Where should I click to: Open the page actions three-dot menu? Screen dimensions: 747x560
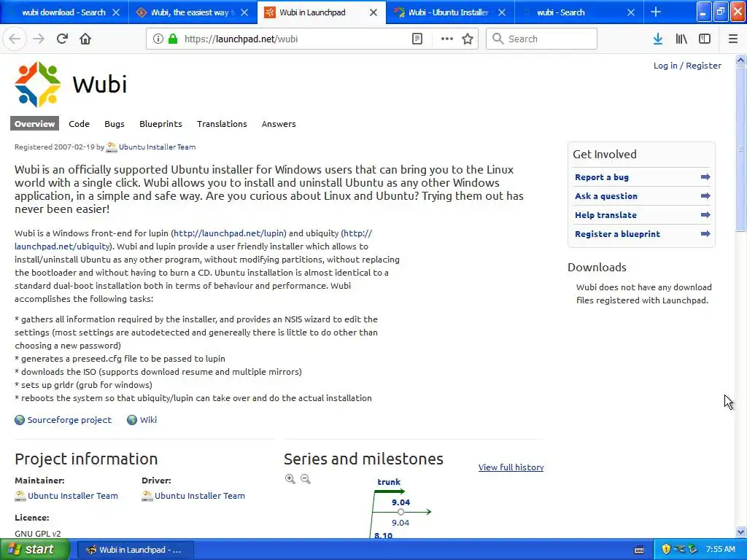pyautogui.click(x=447, y=39)
